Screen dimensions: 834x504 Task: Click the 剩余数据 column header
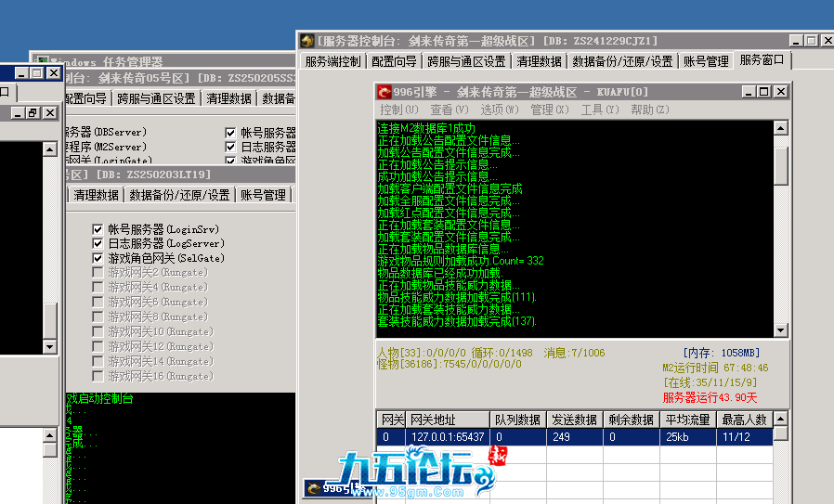tap(632, 420)
